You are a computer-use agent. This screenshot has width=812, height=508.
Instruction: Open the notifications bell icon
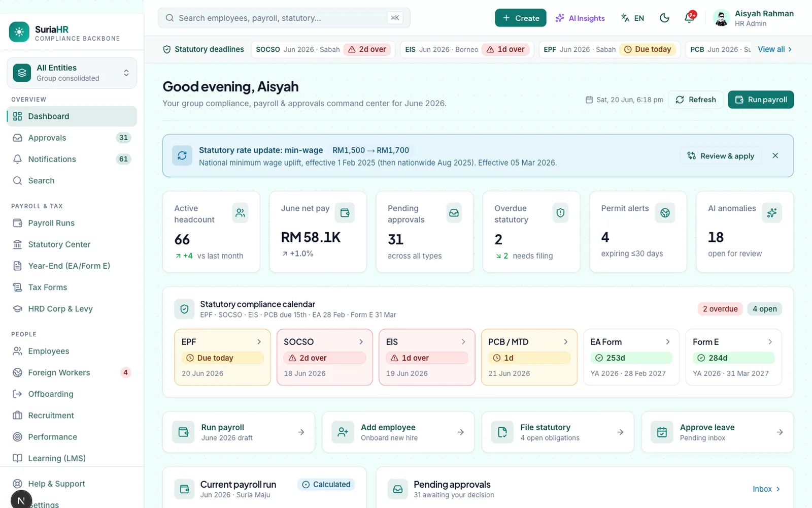click(689, 18)
